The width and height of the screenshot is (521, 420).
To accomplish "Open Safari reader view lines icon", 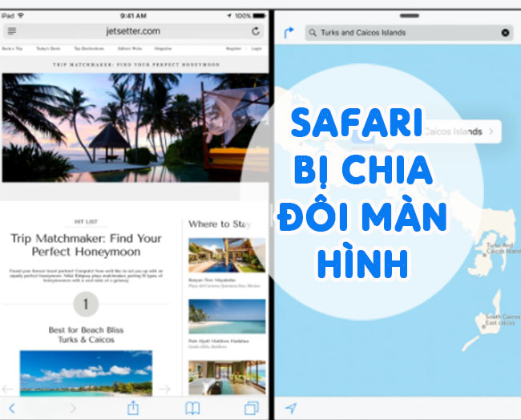I will (x=12, y=31).
